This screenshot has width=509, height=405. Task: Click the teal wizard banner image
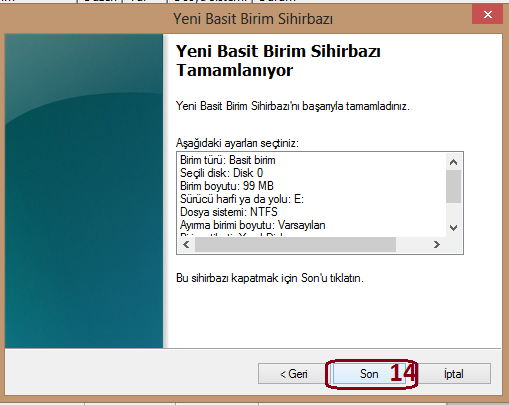tap(84, 191)
